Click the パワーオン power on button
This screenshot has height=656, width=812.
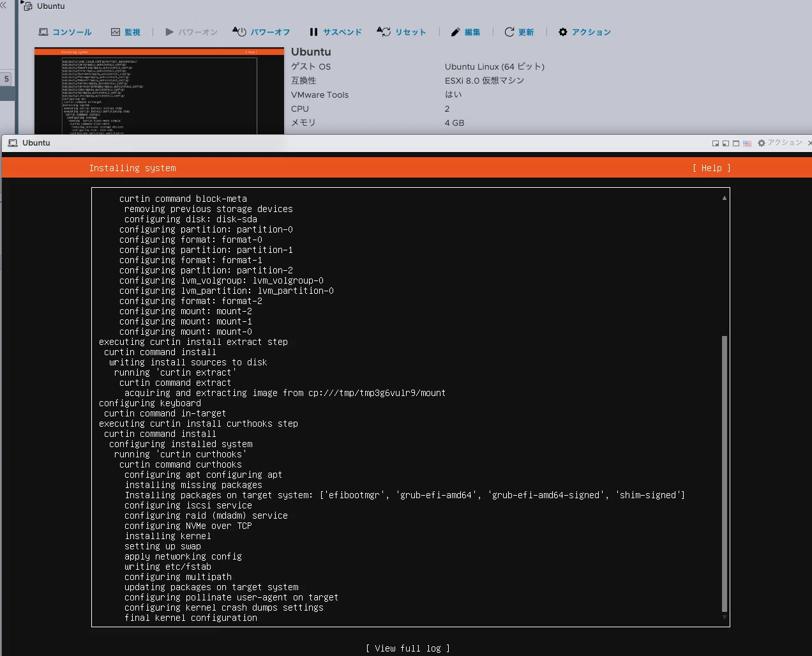point(192,32)
